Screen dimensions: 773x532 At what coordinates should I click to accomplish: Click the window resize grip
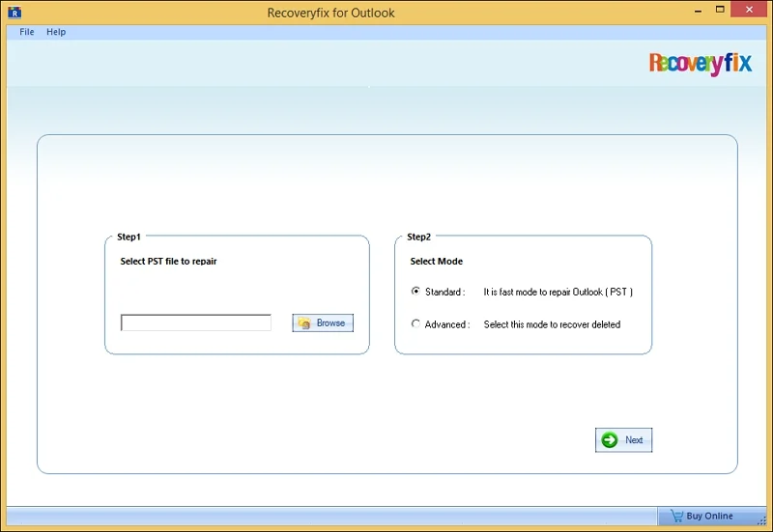click(762, 520)
